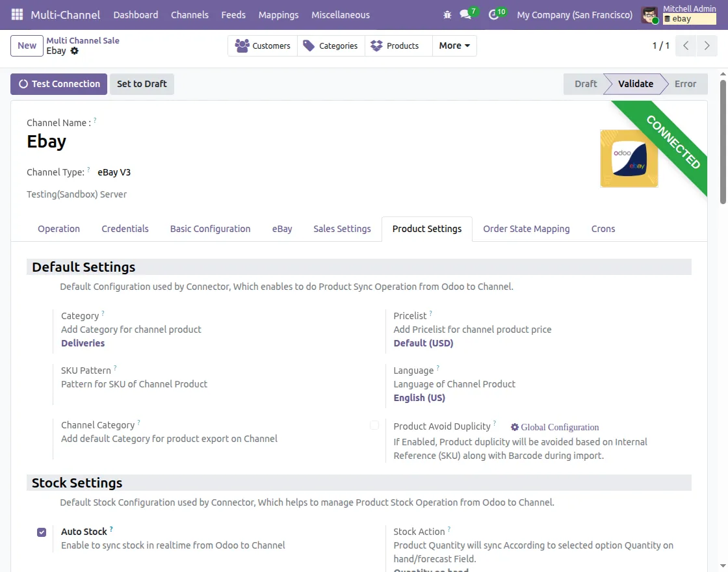Open the messages chat icon
The image size is (728, 572).
465,14
